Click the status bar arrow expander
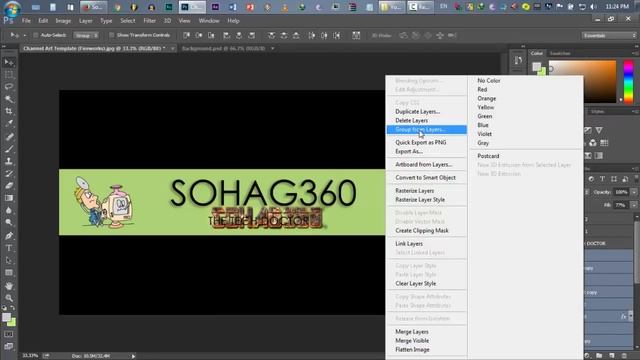 click(133, 356)
